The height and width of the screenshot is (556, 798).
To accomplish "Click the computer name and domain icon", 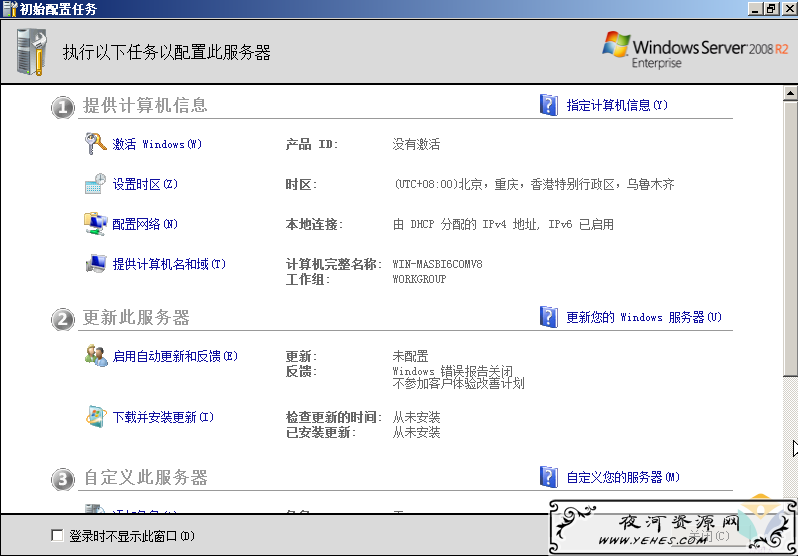I will click(x=96, y=264).
